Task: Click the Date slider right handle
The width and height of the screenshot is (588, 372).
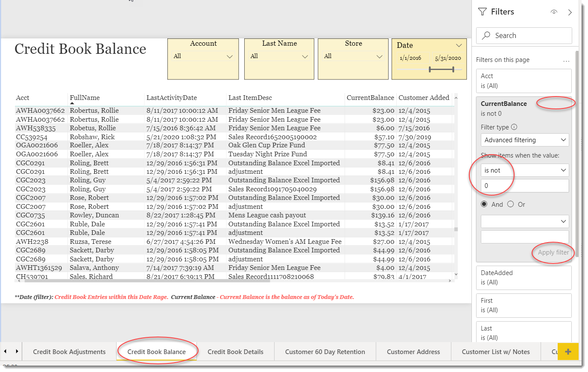Action: click(453, 69)
